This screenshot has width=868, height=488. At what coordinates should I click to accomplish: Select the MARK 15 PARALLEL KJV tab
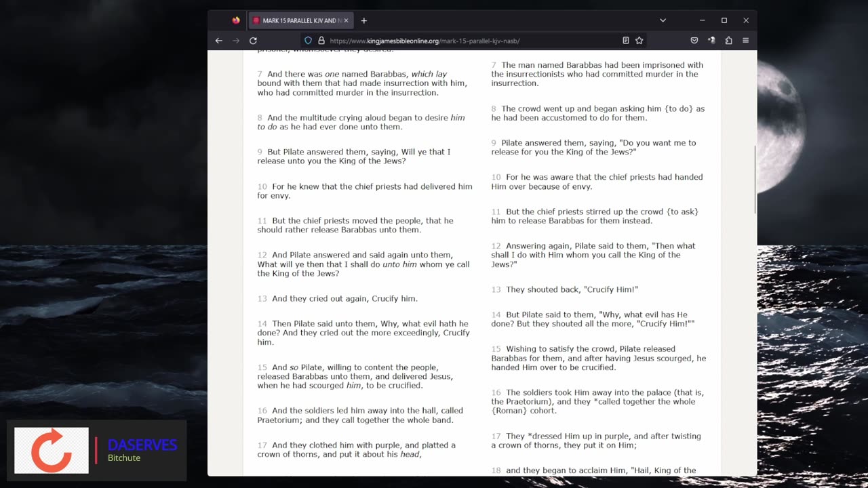point(300,20)
